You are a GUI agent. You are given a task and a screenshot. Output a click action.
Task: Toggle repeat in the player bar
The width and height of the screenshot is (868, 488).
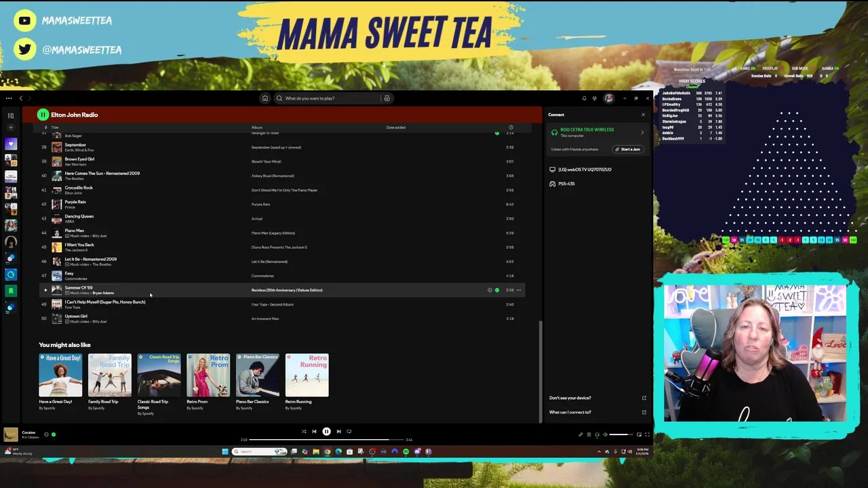click(349, 431)
